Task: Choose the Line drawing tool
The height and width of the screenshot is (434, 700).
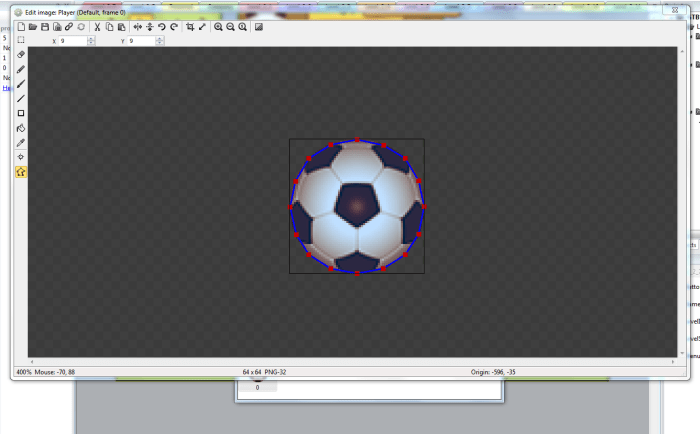Action: point(21,99)
